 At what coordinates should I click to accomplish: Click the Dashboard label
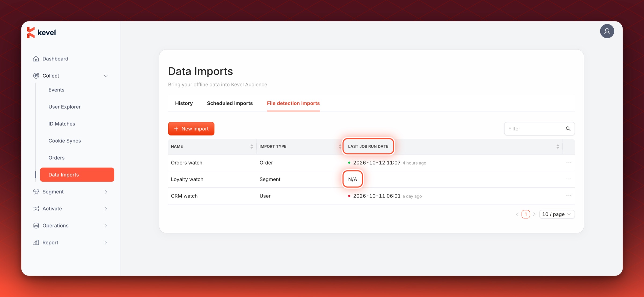tap(55, 59)
